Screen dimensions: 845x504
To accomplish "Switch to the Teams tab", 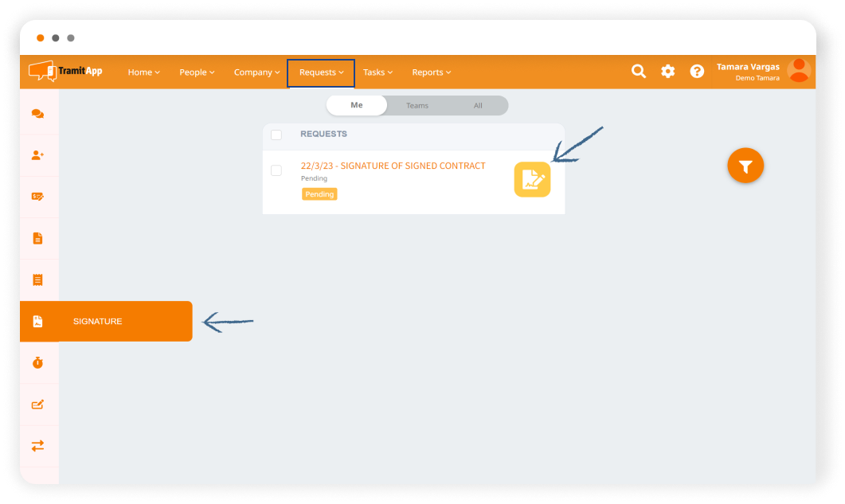I will tap(417, 105).
